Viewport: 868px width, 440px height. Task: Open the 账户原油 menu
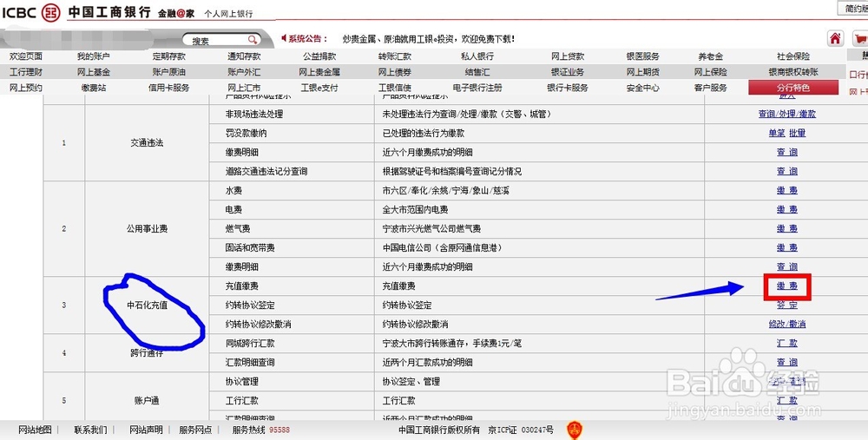169,72
